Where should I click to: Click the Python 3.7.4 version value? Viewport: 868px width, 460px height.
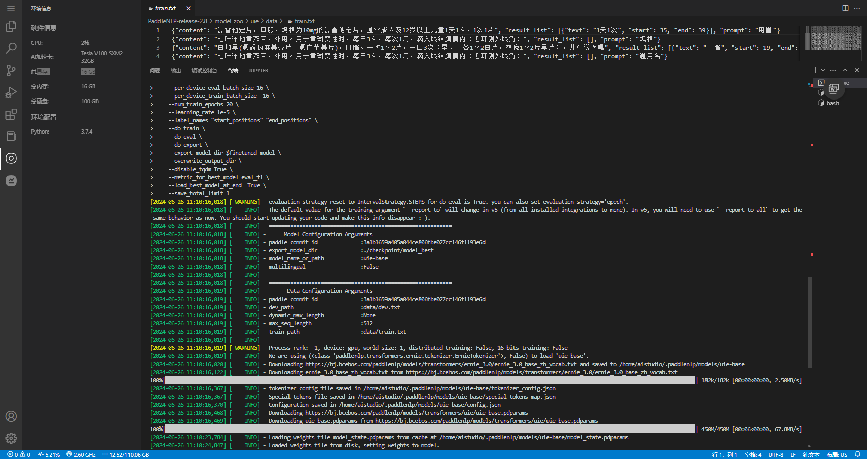pyautogui.click(x=87, y=132)
